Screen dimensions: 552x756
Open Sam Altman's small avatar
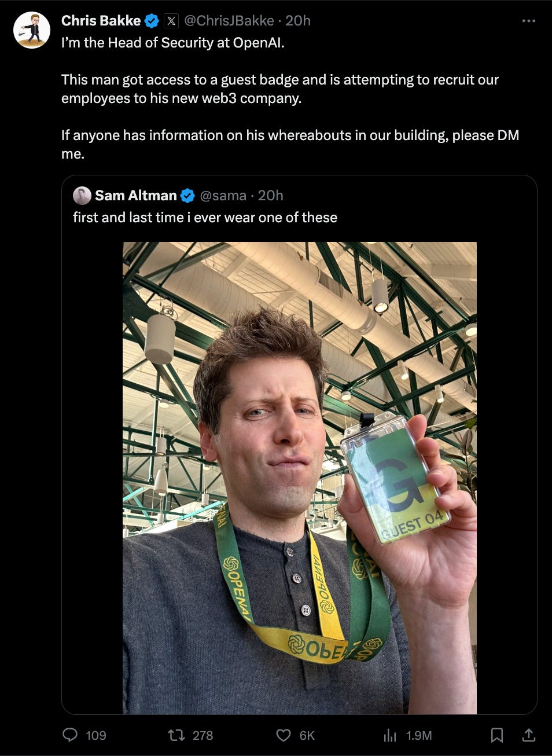[x=82, y=196]
